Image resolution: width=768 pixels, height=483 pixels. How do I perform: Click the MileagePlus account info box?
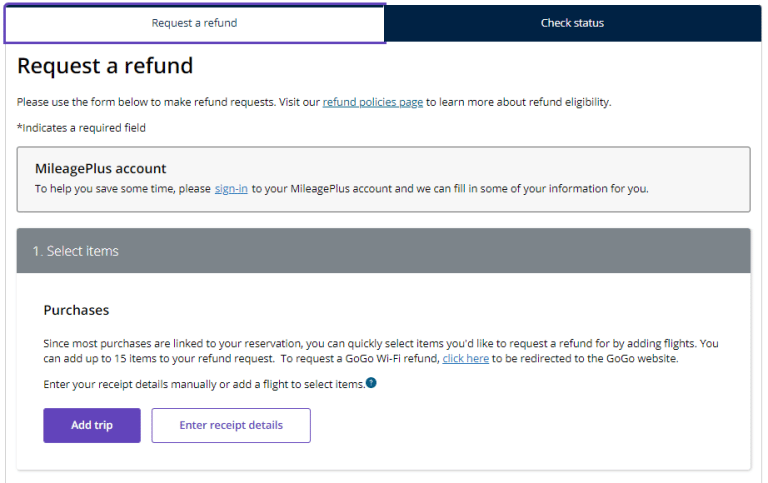pos(384,179)
